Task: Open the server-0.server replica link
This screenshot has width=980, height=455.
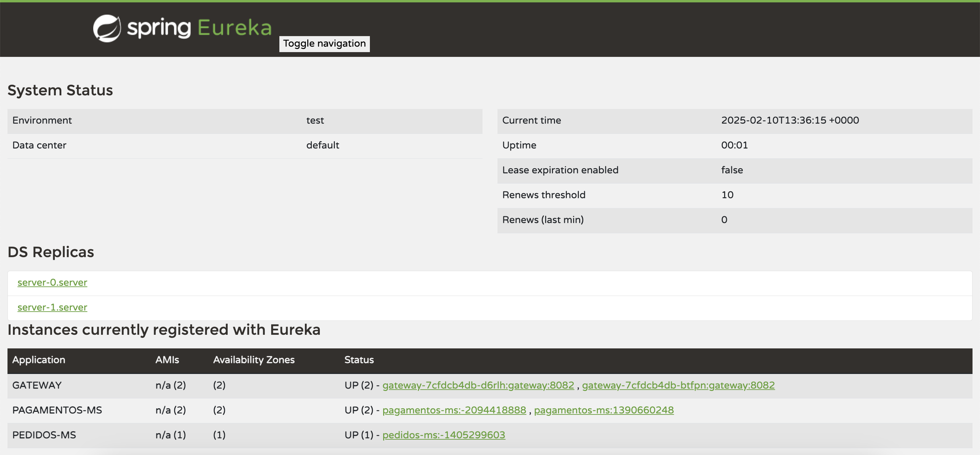Action: pos(52,283)
